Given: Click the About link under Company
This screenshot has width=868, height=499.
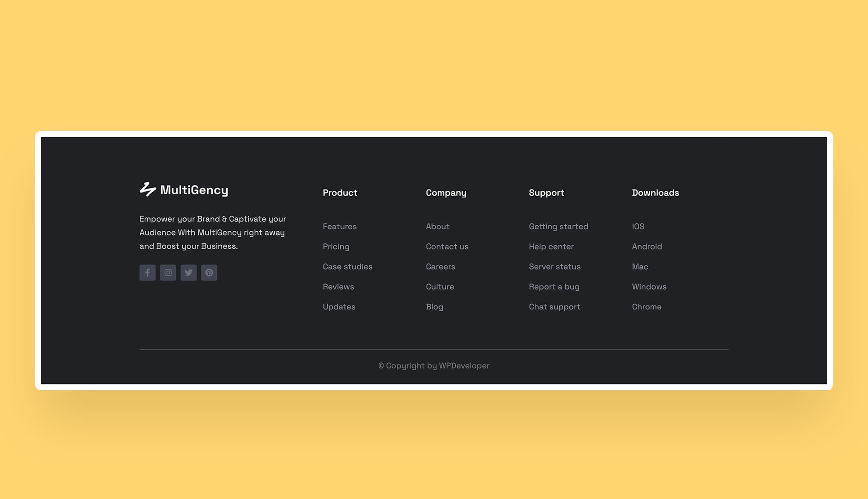Looking at the screenshot, I should coord(437,227).
